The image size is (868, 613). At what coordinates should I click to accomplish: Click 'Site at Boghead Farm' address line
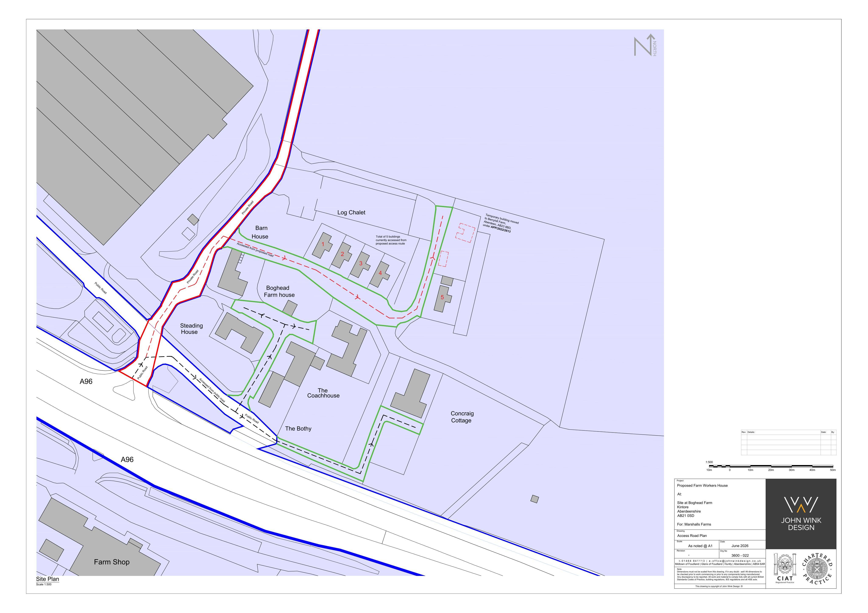(x=694, y=503)
